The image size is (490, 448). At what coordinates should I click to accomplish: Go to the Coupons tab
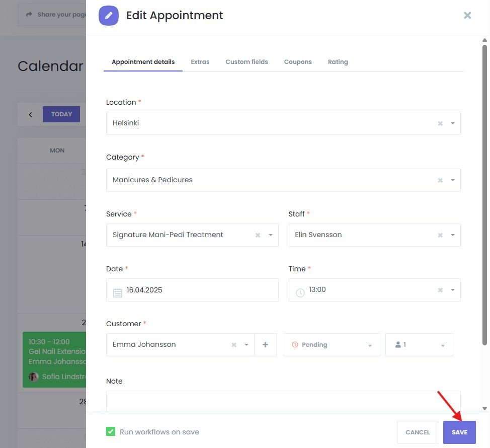point(298,62)
